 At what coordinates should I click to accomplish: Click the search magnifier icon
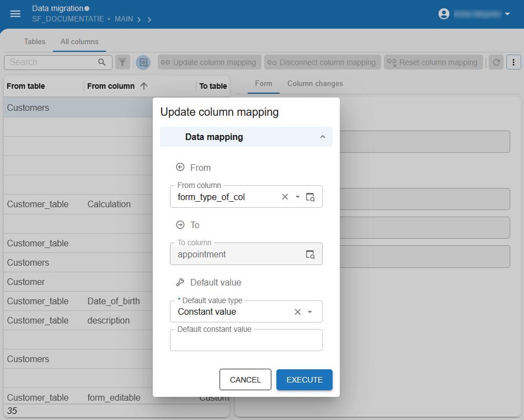pos(101,62)
